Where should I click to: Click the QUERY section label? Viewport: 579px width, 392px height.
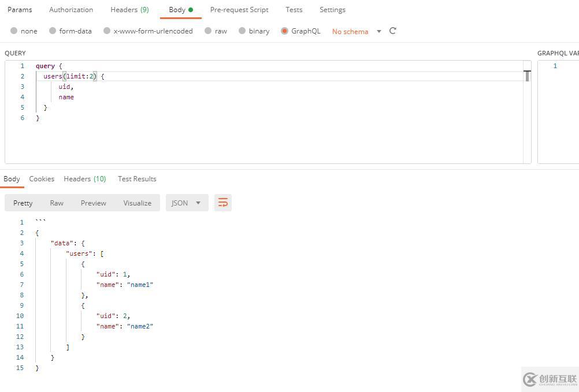[15, 53]
